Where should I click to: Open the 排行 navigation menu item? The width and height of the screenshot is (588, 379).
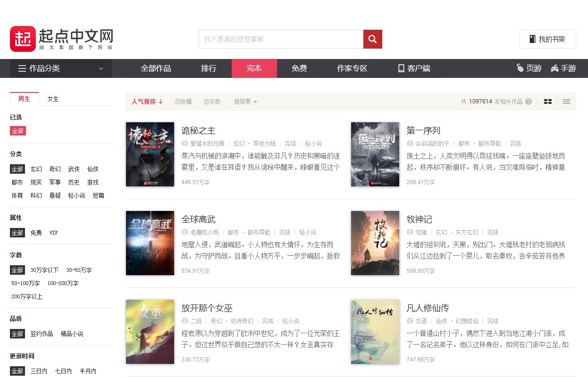[x=209, y=68]
